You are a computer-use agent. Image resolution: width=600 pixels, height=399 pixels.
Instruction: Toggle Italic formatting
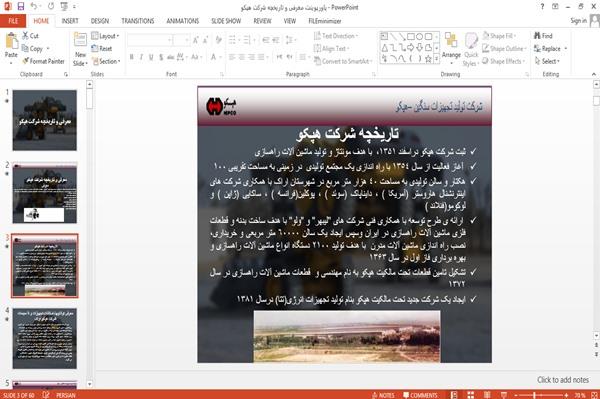click(x=141, y=57)
